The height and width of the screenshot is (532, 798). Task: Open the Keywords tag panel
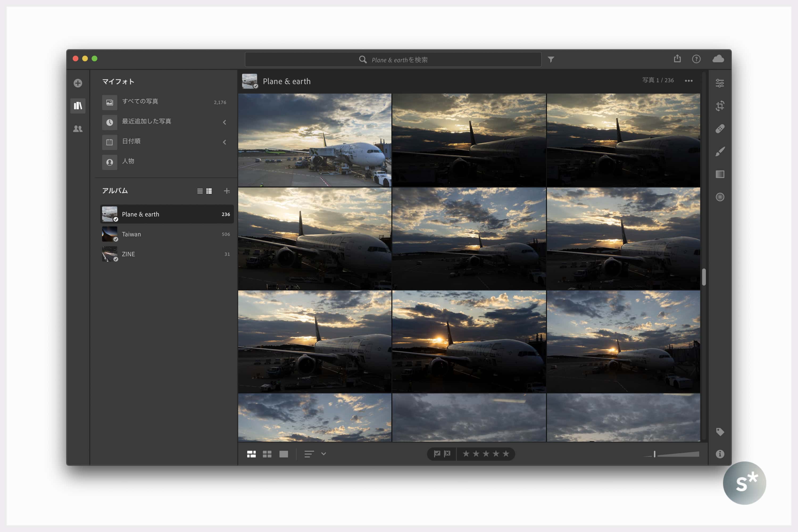point(720,431)
